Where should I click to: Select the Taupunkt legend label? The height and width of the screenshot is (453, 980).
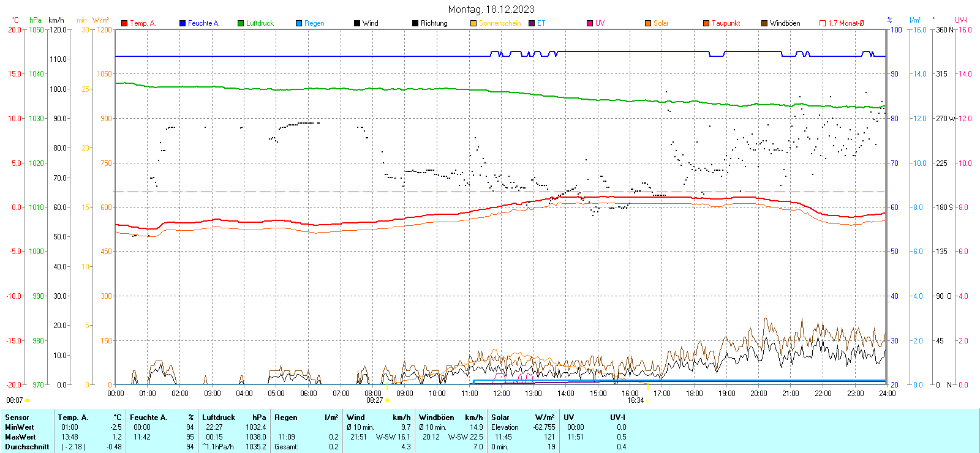point(726,23)
